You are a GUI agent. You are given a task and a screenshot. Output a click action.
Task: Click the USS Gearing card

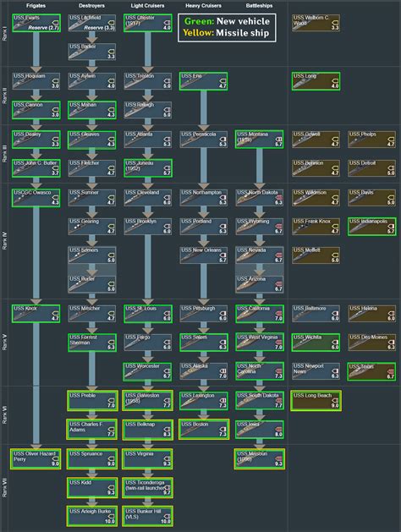92,227
